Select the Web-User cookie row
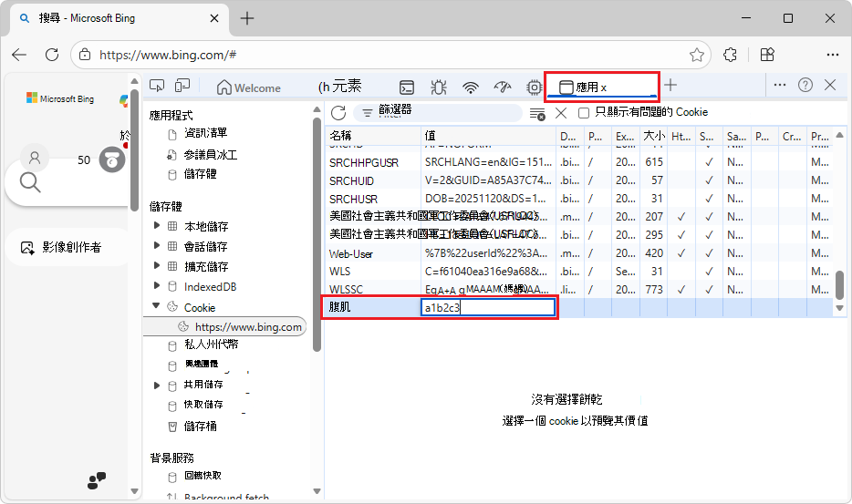The width and height of the screenshot is (852, 504). 578,253
